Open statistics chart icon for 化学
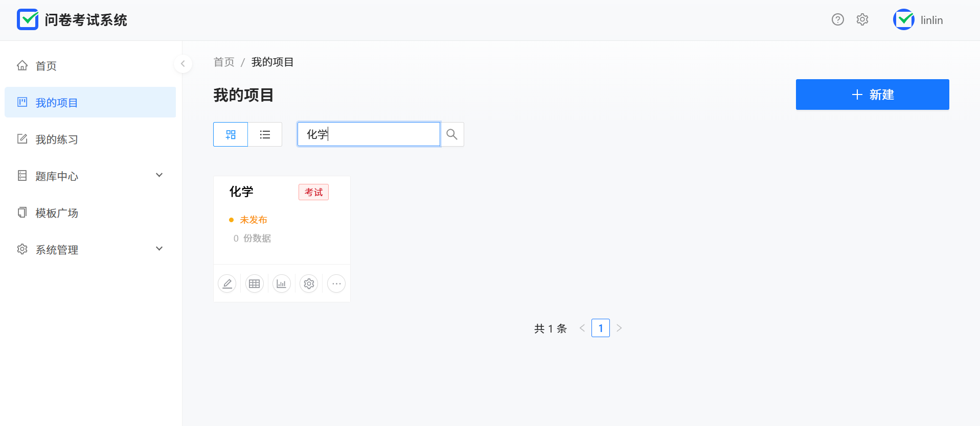Image resolution: width=980 pixels, height=426 pixels. point(282,283)
